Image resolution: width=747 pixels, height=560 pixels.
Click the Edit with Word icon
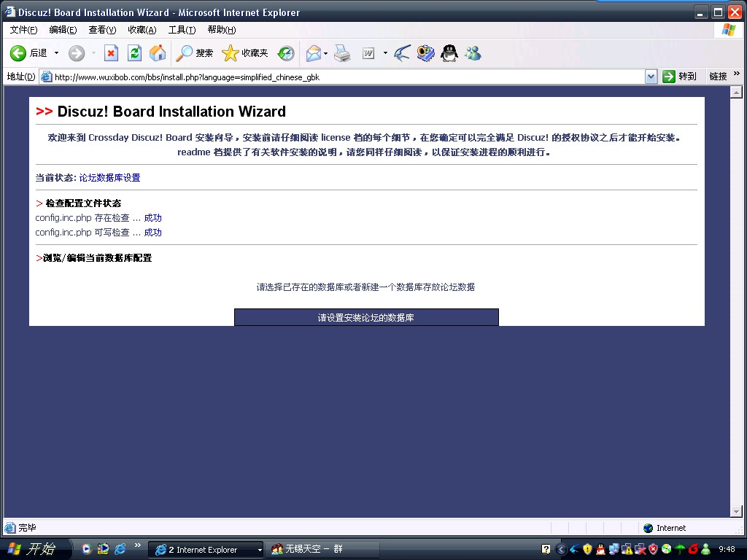[368, 53]
